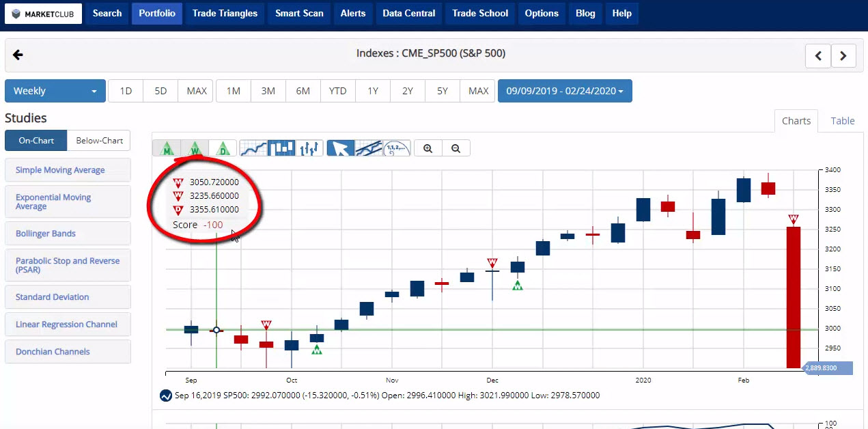Click the red triangle marker at early December

tap(492, 263)
